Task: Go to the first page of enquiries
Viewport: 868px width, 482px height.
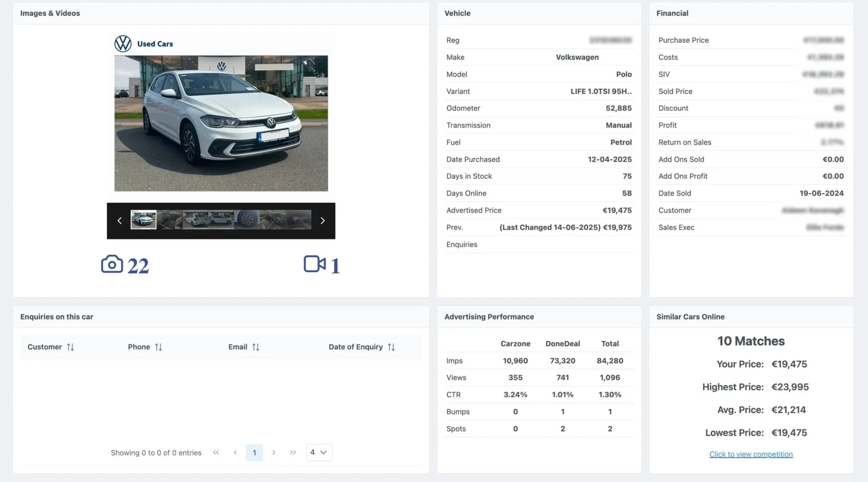Action: (216, 452)
